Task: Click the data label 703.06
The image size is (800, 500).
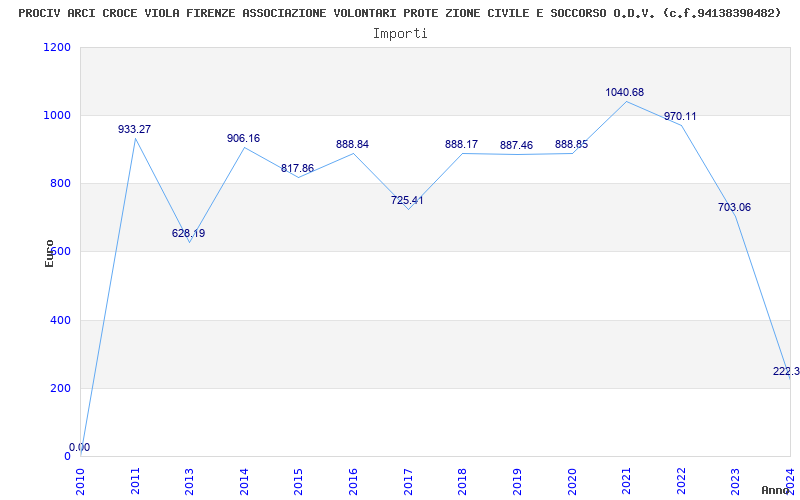Action: click(734, 207)
